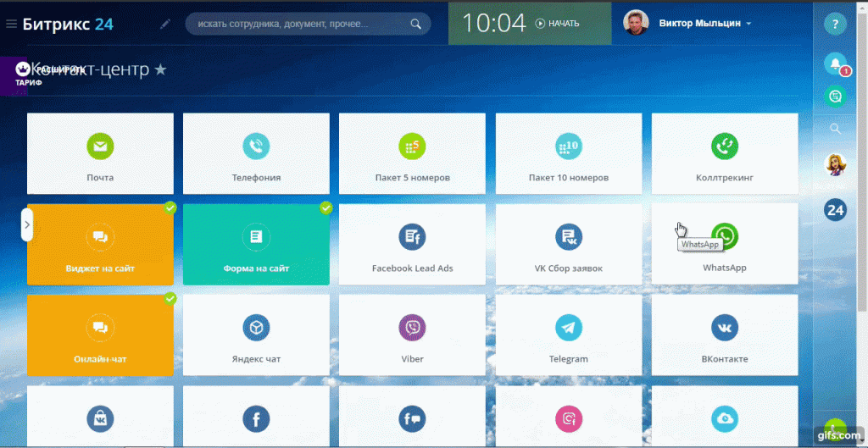Open the Коллтрекинг tile
Viewport: 868px width, 448px height.
[725, 154]
